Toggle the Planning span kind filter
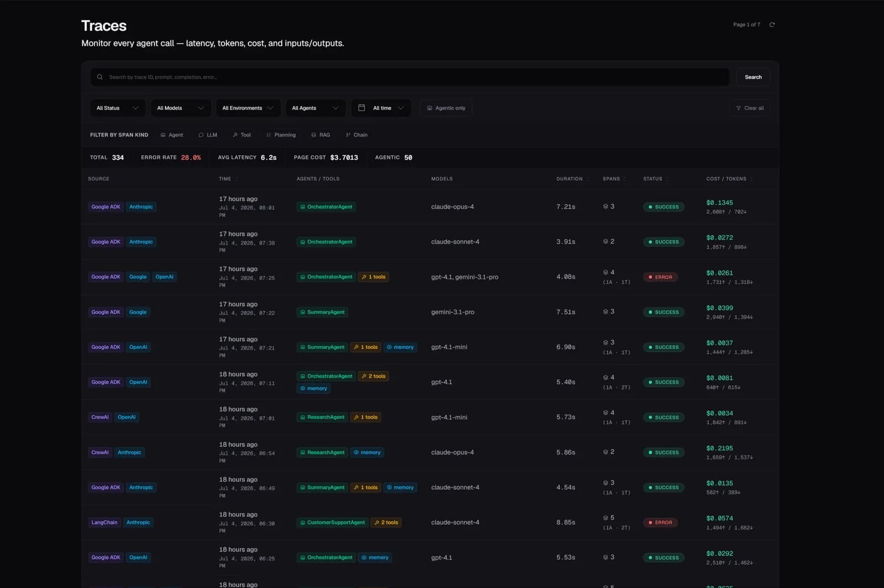Image resolution: width=884 pixels, height=588 pixels. tap(281, 135)
